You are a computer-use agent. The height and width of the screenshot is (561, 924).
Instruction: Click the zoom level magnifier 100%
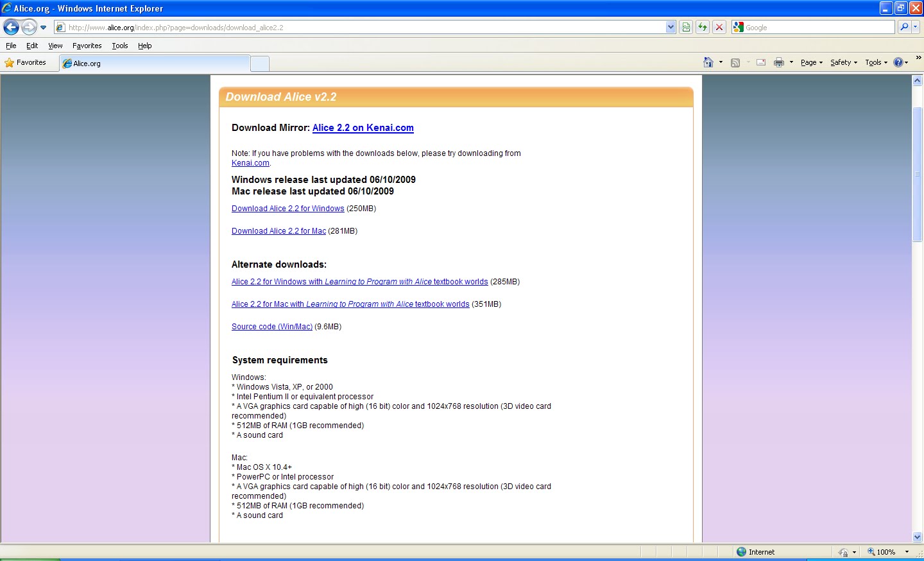point(881,552)
